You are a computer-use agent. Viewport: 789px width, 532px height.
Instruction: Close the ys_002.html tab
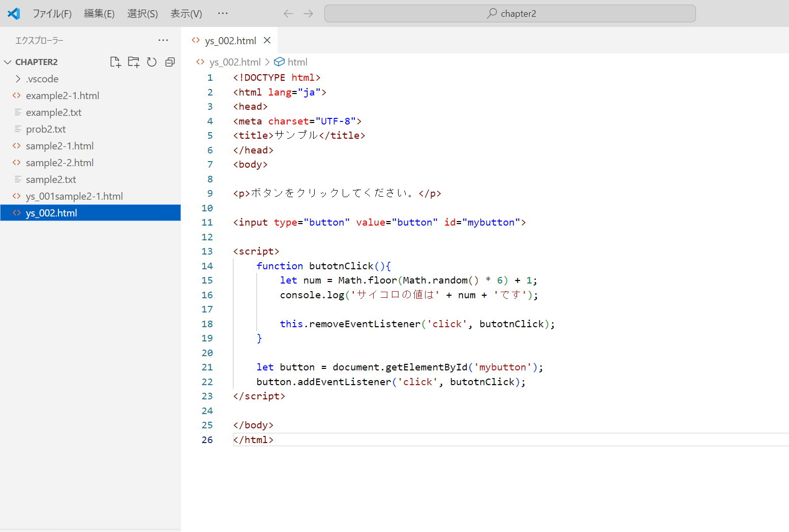tap(267, 40)
